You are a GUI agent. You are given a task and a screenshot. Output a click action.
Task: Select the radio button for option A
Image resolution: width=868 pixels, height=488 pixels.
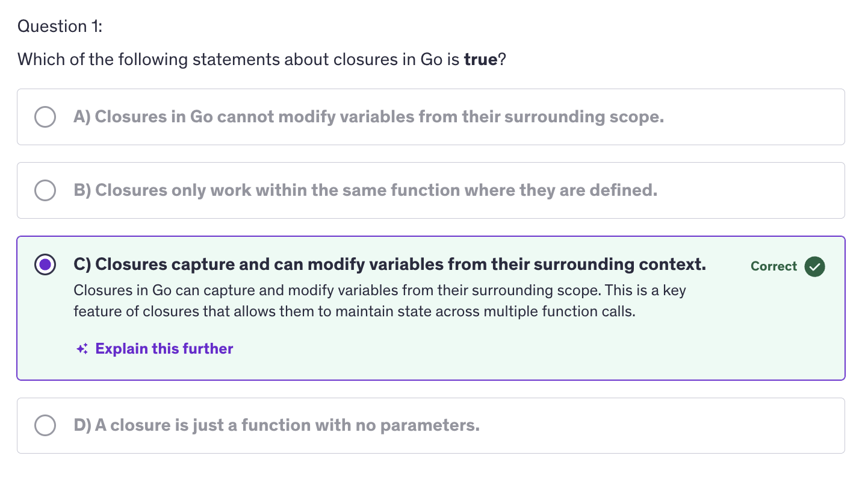click(45, 117)
